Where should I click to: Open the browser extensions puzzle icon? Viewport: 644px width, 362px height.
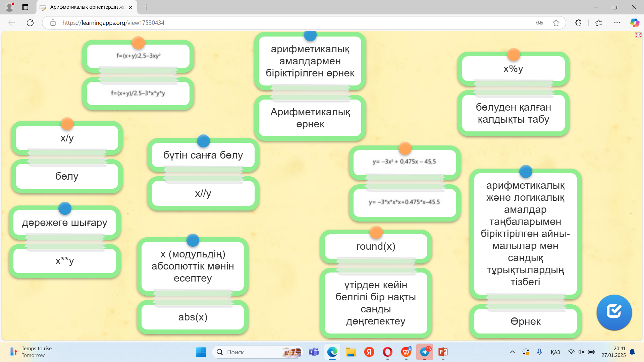point(578,23)
